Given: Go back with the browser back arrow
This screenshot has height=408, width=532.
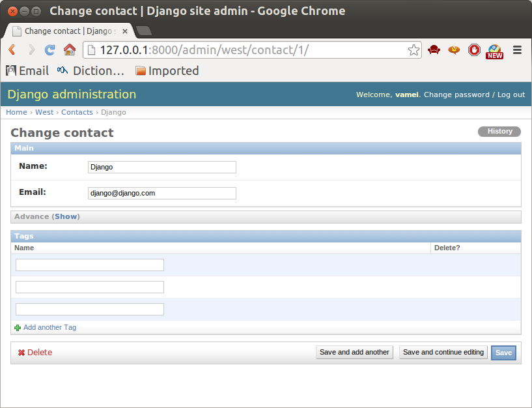Looking at the screenshot, I should click(x=12, y=50).
